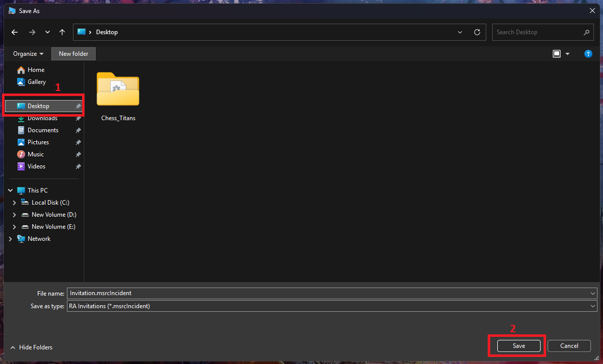Change view layout icon
The height and width of the screenshot is (364, 603).
pyautogui.click(x=557, y=54)
